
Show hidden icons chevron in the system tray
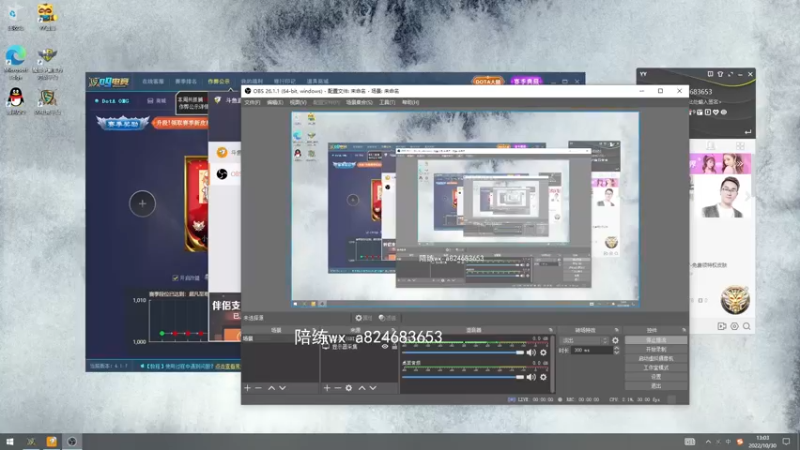pyautogui.click(x=708, y=442)
